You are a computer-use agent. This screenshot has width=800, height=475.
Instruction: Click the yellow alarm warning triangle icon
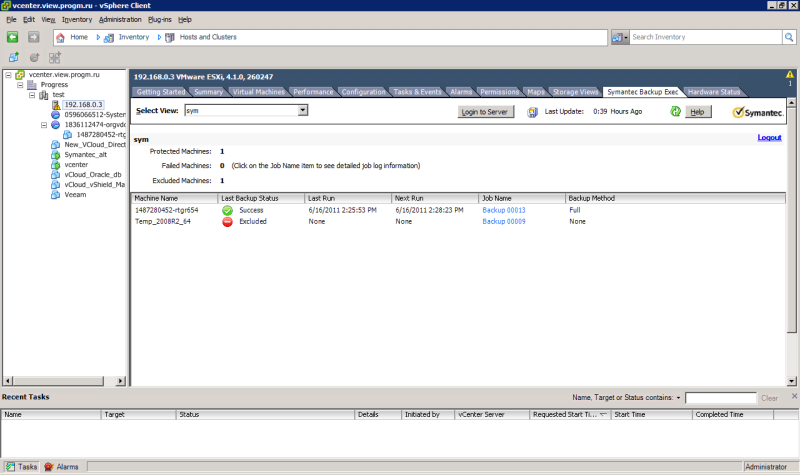[x=790, y=74]
